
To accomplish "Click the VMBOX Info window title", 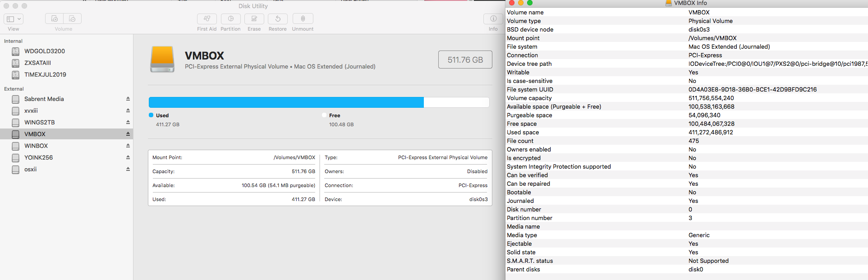I will (690, 3).
